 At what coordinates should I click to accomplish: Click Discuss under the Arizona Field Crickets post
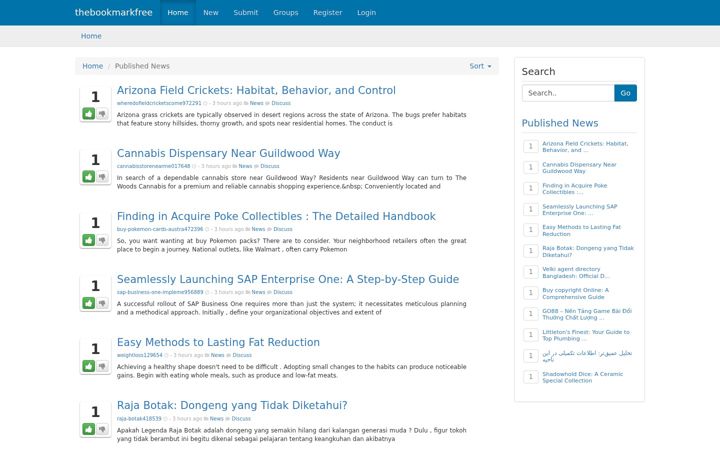point(281,103)
